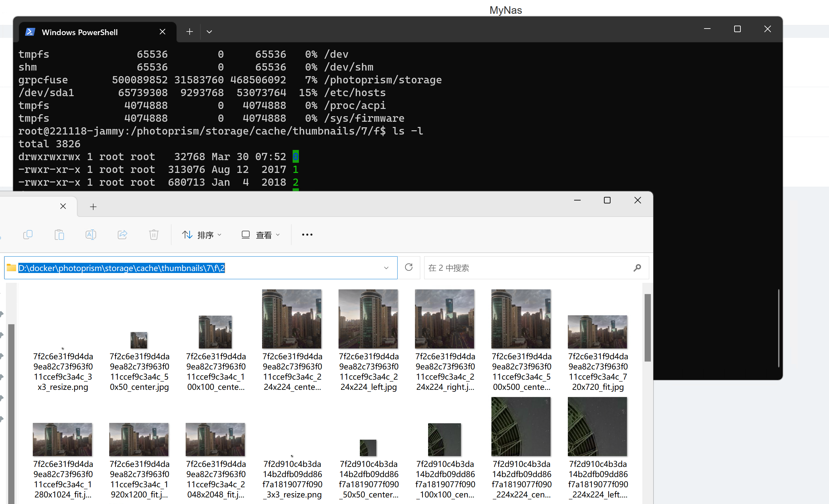Click the Paste icon in the Explorer toolbar
829x504 pixels.
pyautogui.click(x=59, y=235)
